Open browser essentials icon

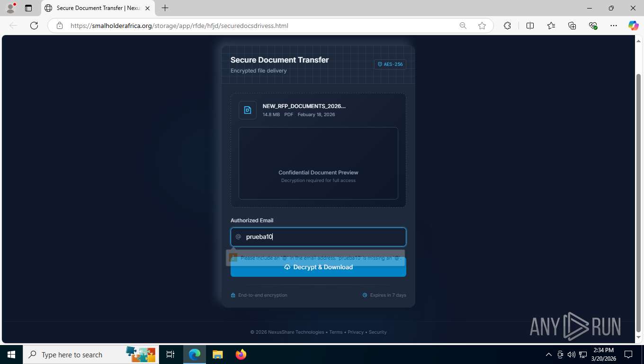593,26
